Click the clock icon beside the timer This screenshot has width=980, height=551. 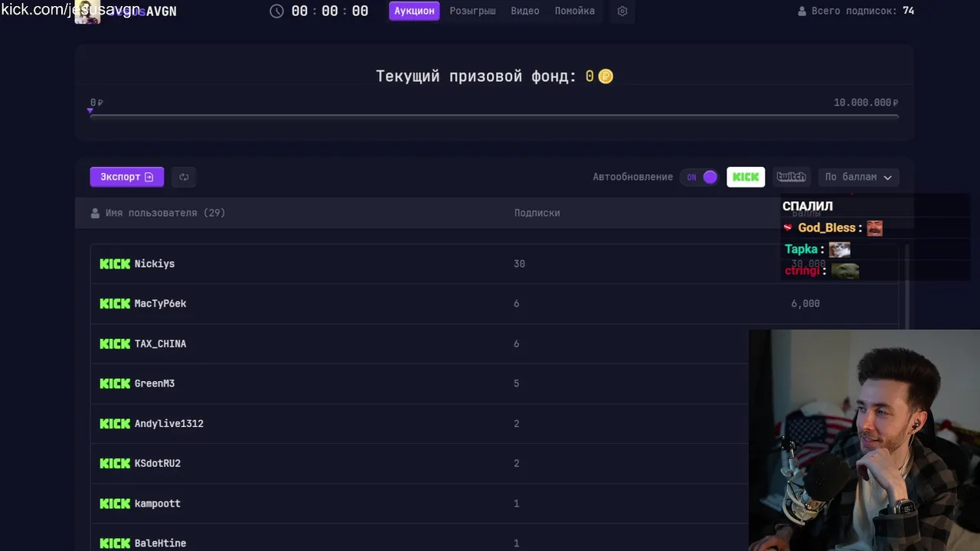click(x=277, y=11)
